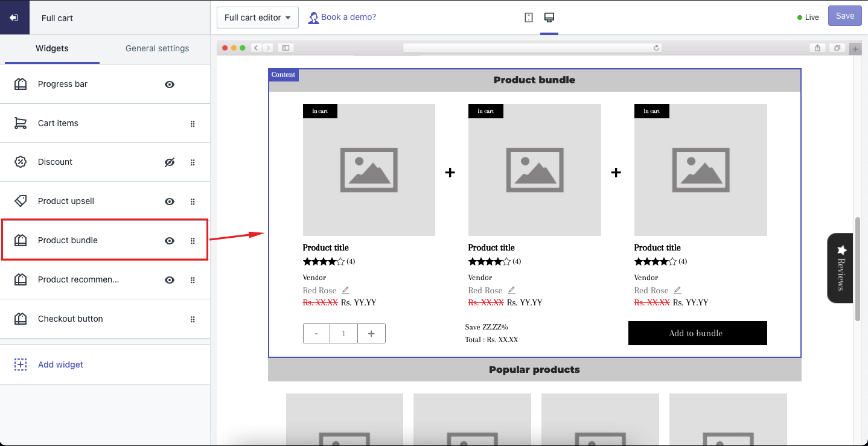Click the Checkout button widget icon
The width and height of the screenshot is (868, 446).
click(x=21, y=319)
